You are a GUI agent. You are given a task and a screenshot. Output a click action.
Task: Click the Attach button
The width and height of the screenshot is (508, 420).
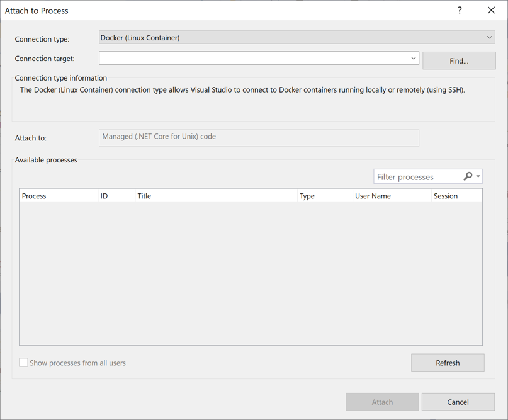[x=382, y=402]
